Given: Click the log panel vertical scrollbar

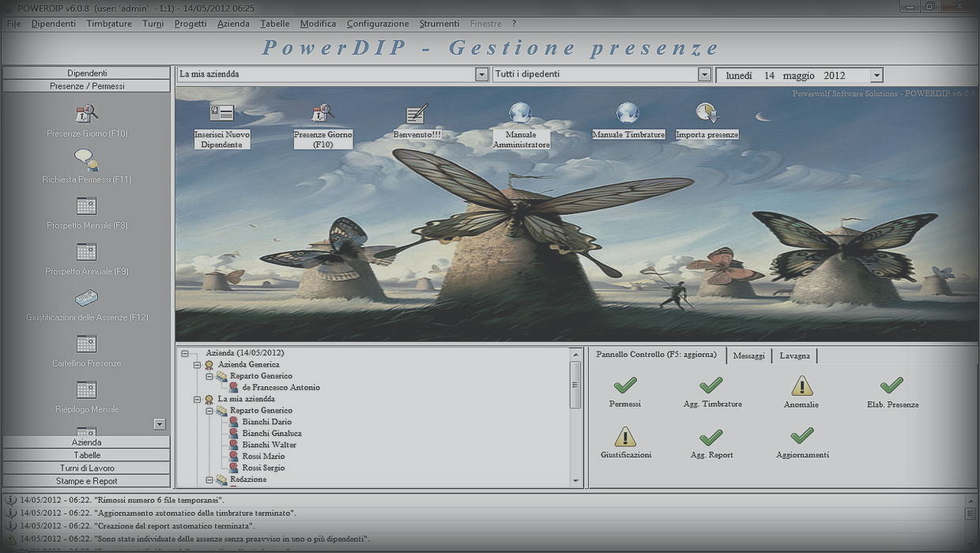Looking at the screenshot, I should point(971,522).
